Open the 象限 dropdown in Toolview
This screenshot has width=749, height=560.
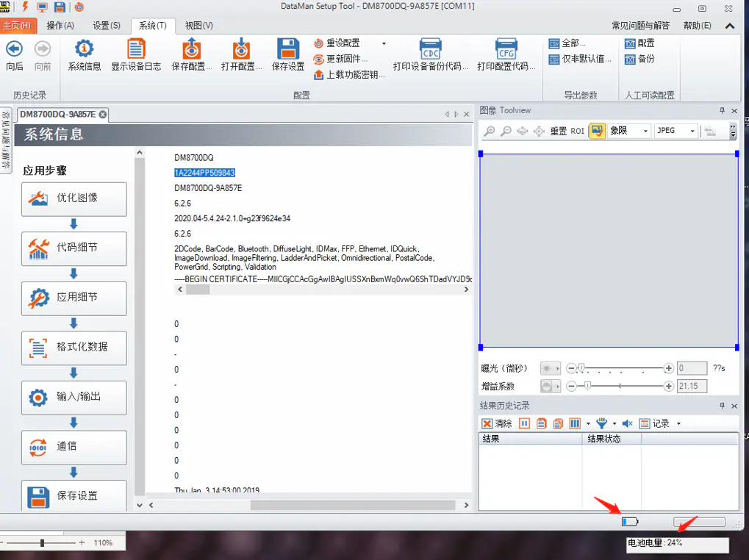(630, 131)
